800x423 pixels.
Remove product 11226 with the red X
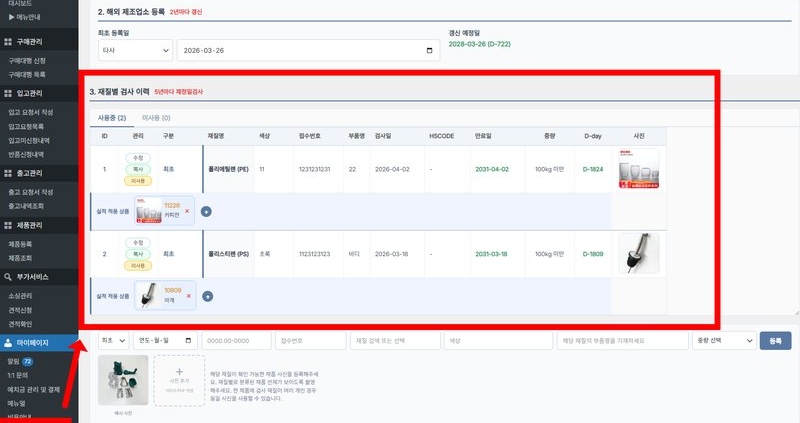(187, 211)
